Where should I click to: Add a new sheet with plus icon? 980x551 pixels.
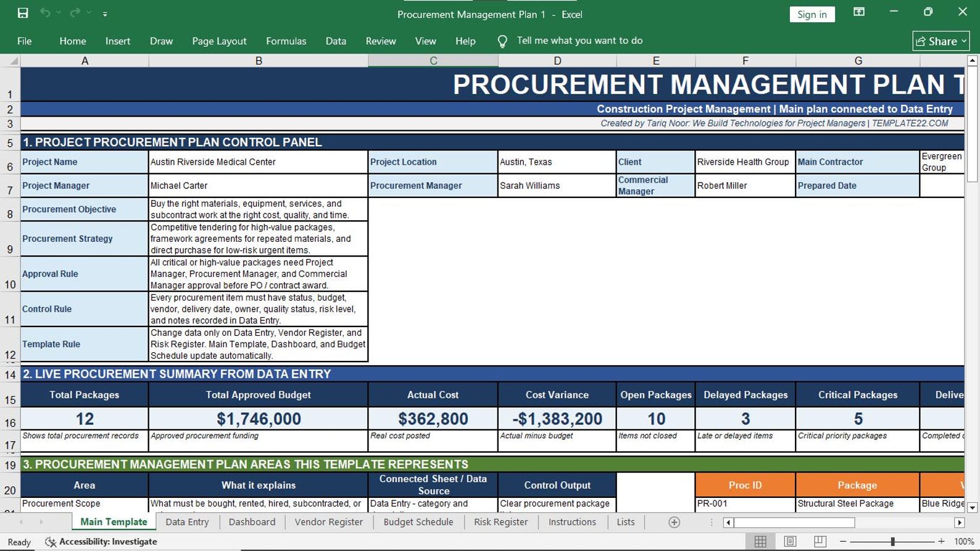675,523
